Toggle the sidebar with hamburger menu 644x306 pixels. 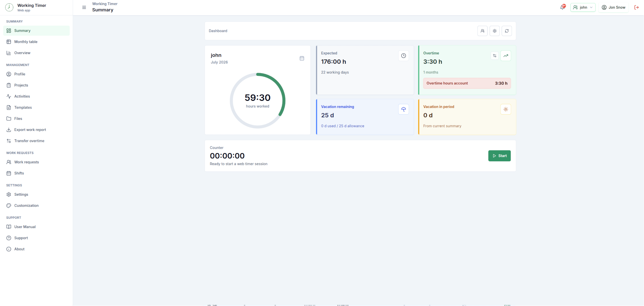coord(84,7)
